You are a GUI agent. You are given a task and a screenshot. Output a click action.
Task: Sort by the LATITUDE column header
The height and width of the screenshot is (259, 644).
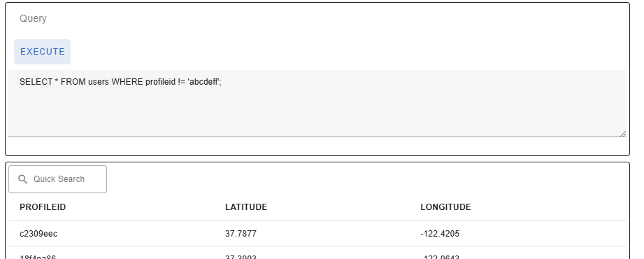coord(246,207)
